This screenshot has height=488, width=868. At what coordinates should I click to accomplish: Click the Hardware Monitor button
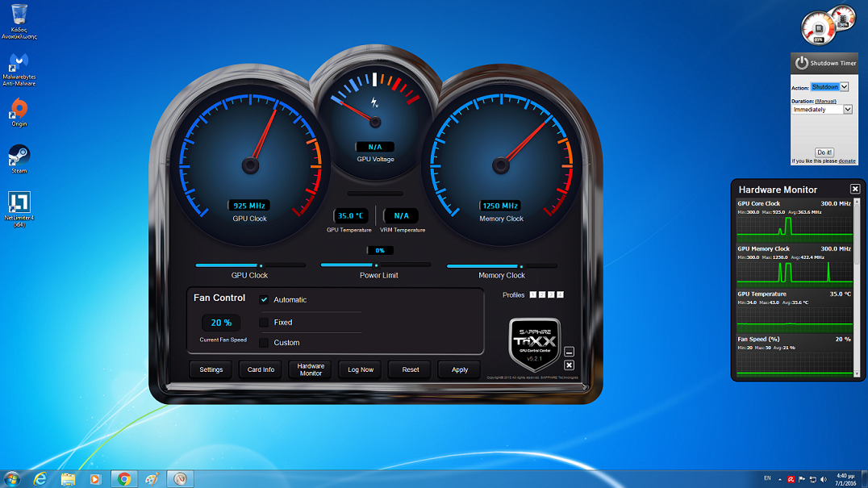click(311, 369)
